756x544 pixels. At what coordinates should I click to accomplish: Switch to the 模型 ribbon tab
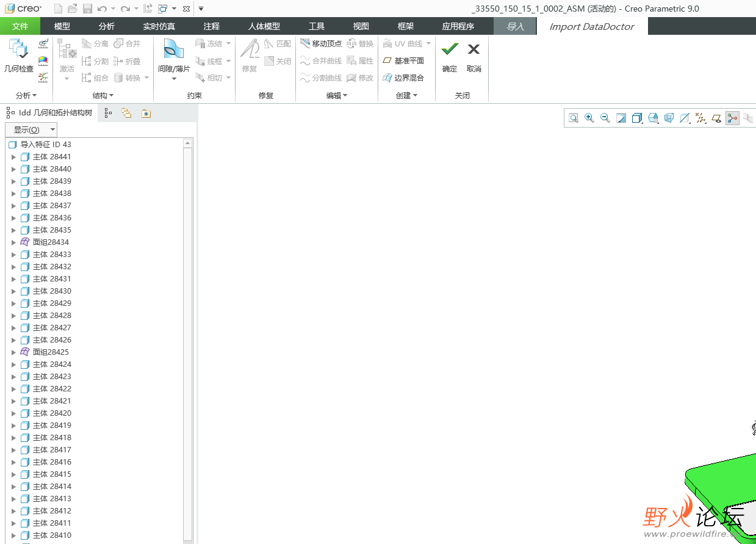click(62, 26)
